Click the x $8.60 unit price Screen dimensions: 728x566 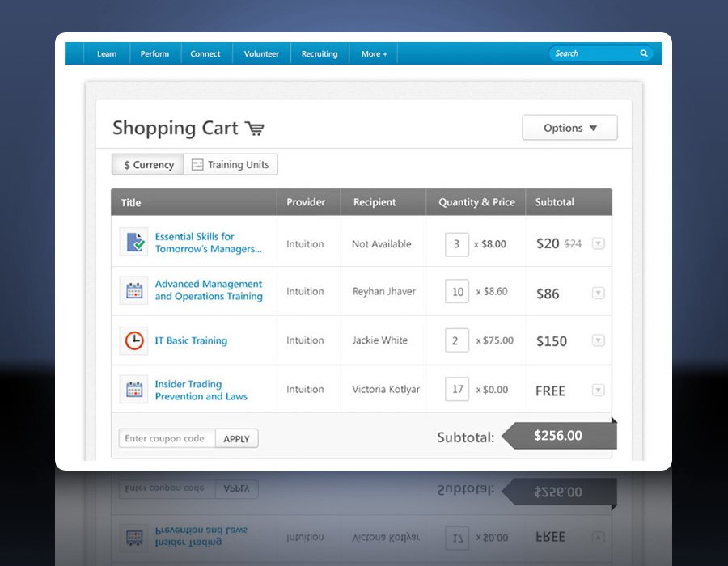pos(492,291)
